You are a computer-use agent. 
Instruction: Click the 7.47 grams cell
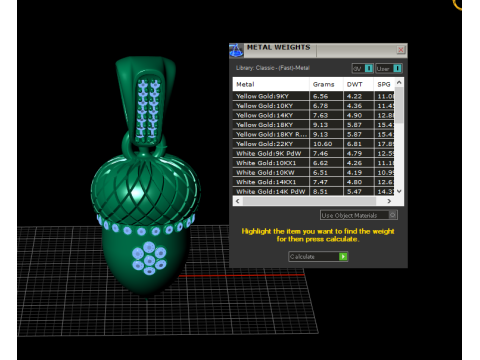[326, 182]
